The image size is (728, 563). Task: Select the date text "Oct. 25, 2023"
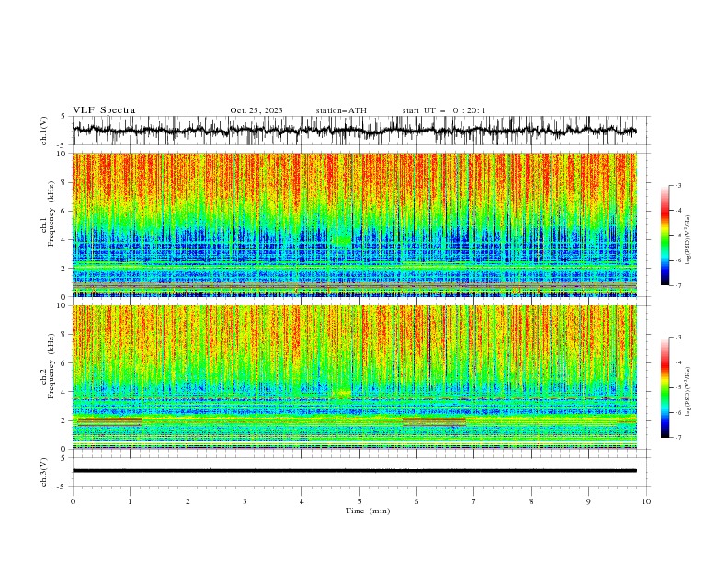click(256, 110)
